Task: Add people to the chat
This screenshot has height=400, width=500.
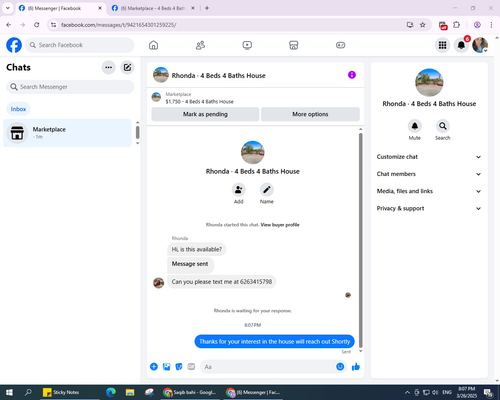Action: coord(239,190)
